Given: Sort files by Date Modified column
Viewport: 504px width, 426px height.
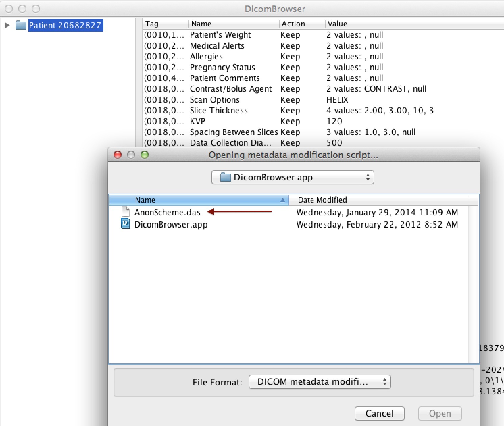Looking at the screenshot, I should click(x=378, y=200).
